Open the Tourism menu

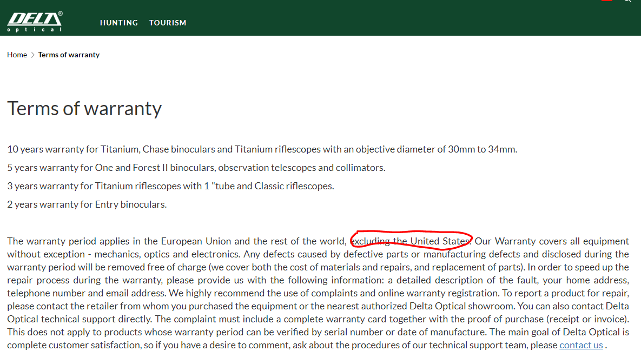168,23
